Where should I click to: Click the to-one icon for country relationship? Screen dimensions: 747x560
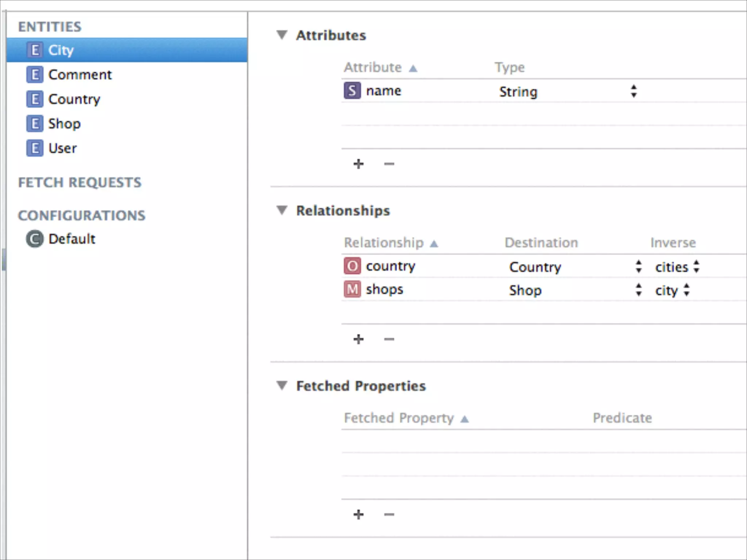point(352,266)
